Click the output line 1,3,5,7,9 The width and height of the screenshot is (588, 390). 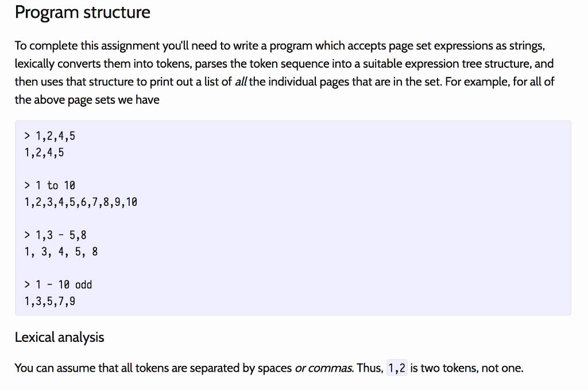(x=49, y=301)
